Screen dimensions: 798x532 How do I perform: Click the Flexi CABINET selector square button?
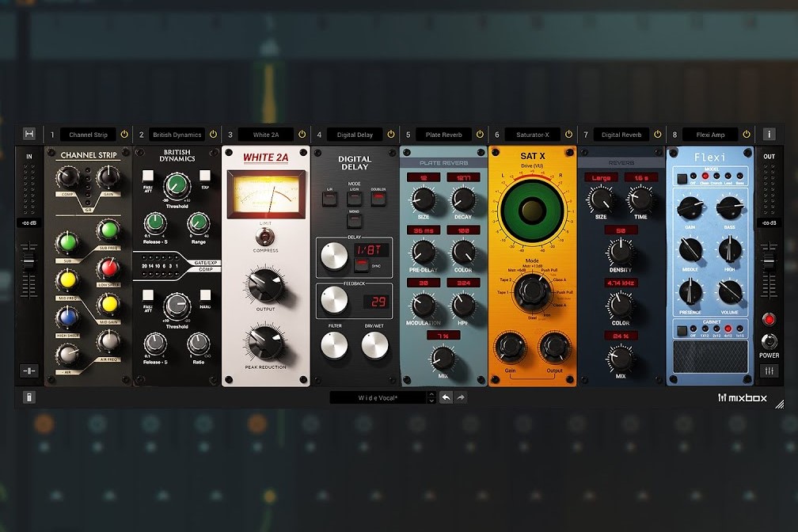682,331
